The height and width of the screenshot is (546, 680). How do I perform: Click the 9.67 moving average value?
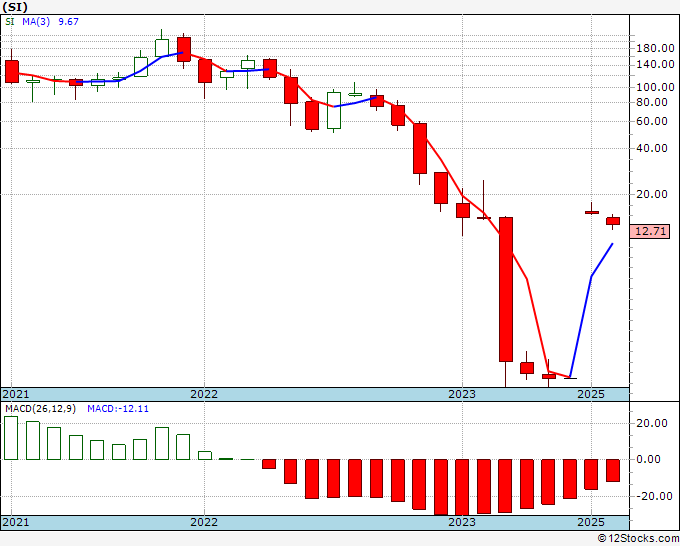click(68, 21)
